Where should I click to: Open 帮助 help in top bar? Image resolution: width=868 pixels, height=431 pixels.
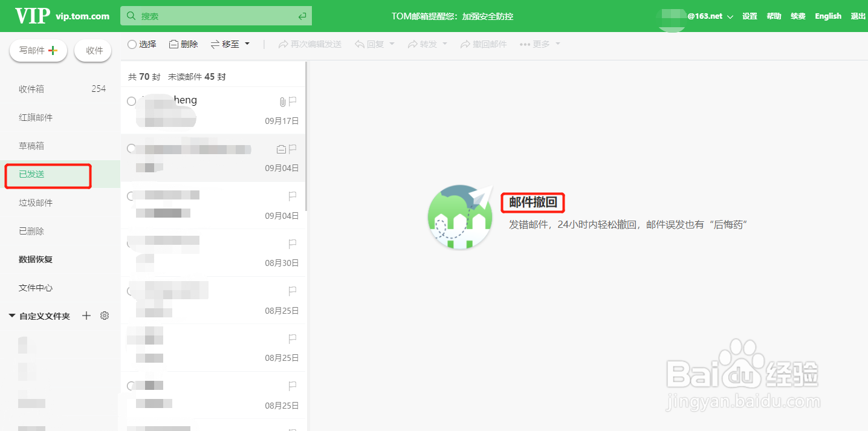point(774,16)
